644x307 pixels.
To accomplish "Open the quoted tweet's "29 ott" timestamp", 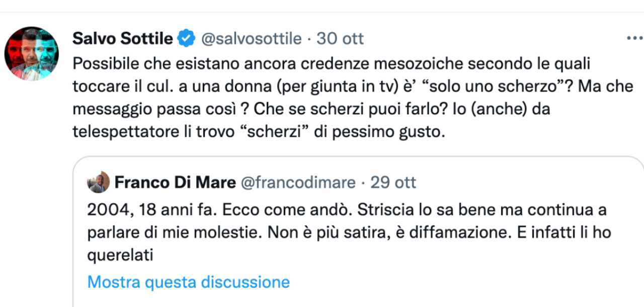I will [393, 182].
